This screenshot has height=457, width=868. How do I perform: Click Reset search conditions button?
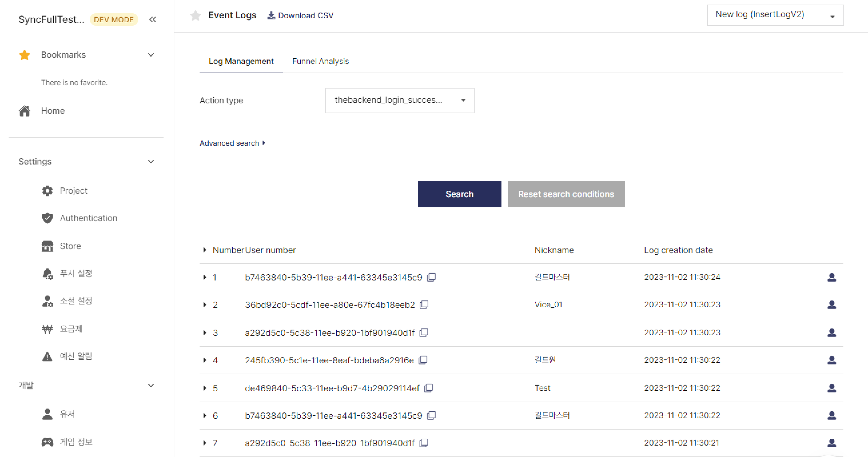coord(566,194)
